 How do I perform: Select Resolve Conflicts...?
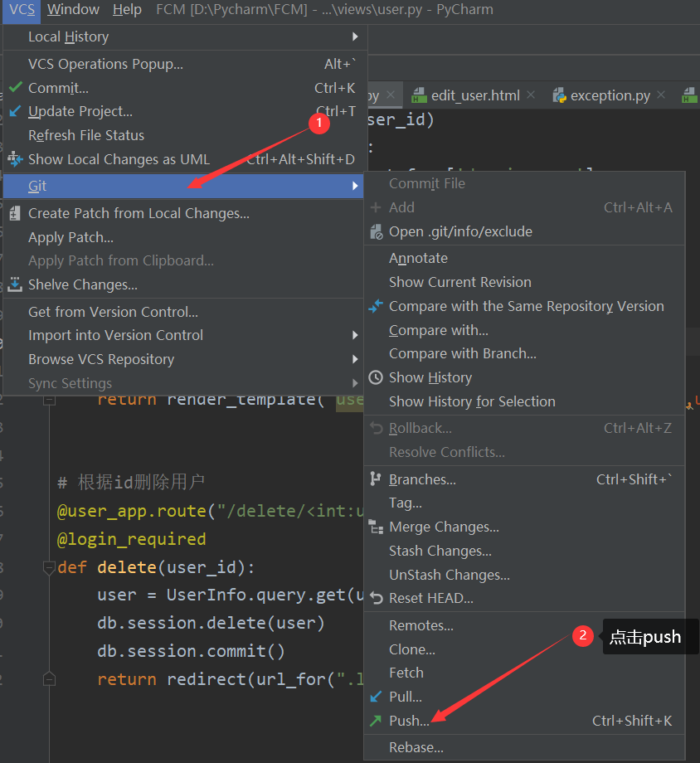click(524, 452)
